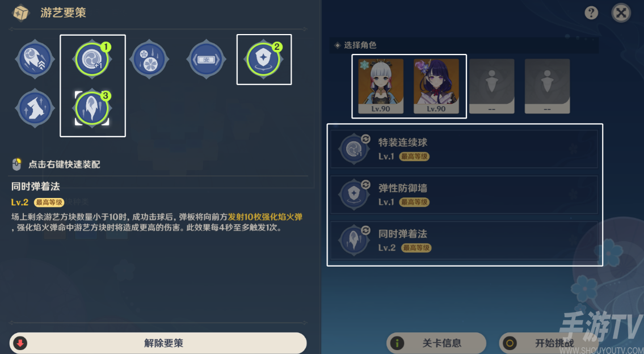This screenshot has width=644, height=354.
Task: Toggle the shield stratagem marked 2
Action: pos(263,60)
